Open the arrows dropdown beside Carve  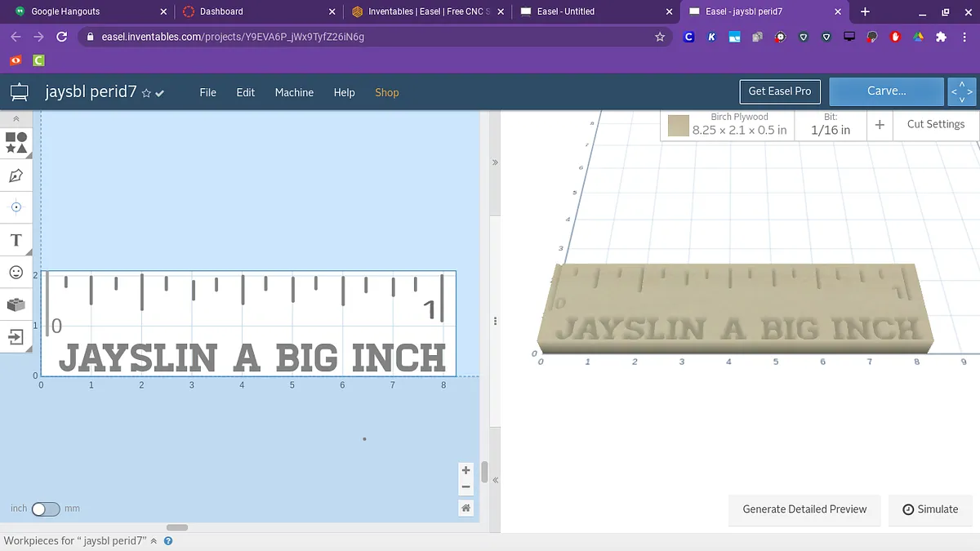point(961,91)
